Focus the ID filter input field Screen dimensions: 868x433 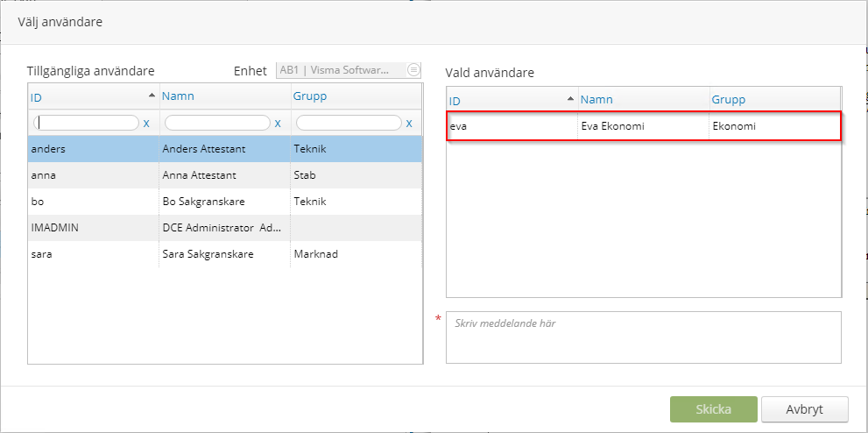(x=86, y=123)
